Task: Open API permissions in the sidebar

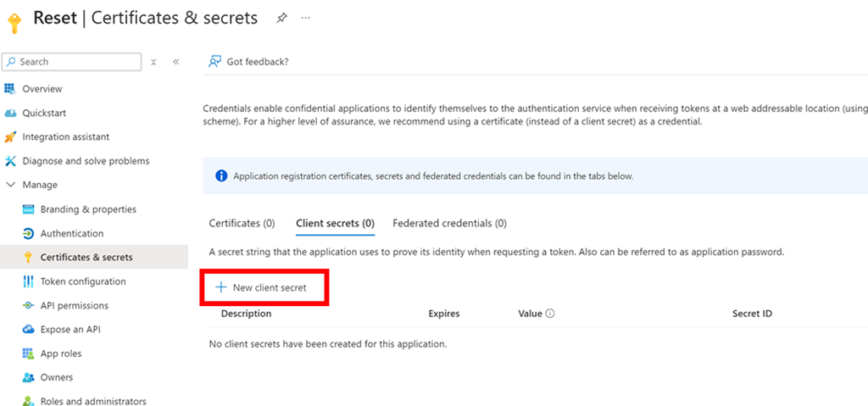Action: [x=75, y=305]
